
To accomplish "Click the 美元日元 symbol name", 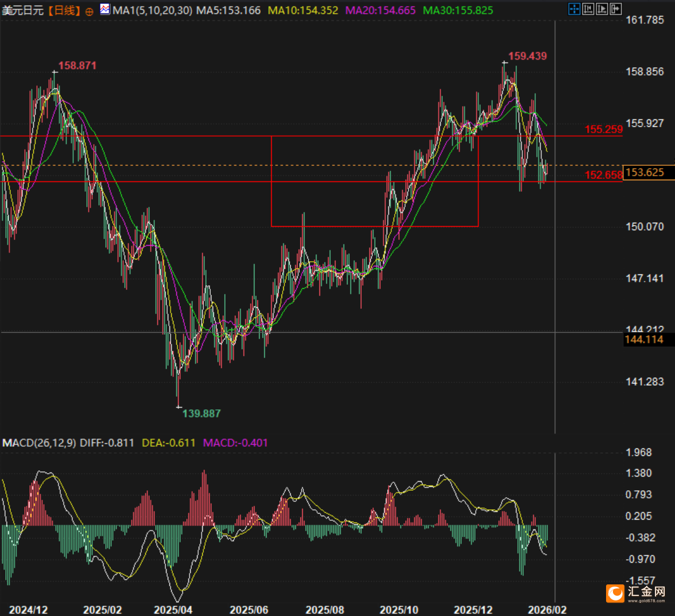I will coord(22,11).
